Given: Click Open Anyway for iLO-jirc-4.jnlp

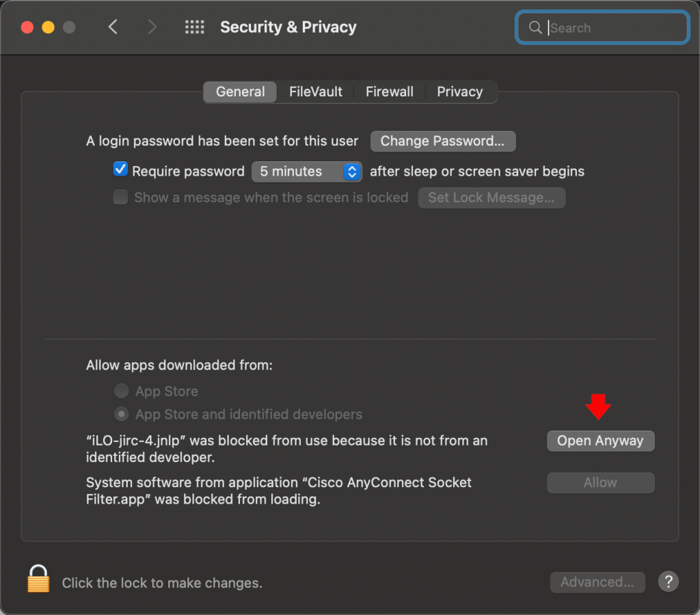Looking at the screenshot, I should tap(600, 441).
